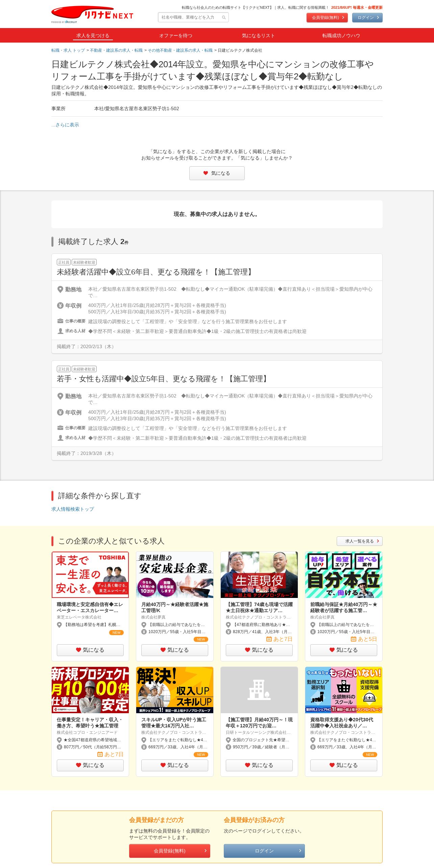Toggle 気になる on 資格取得支援あり◆20代30代 card

tap(344, 765)
